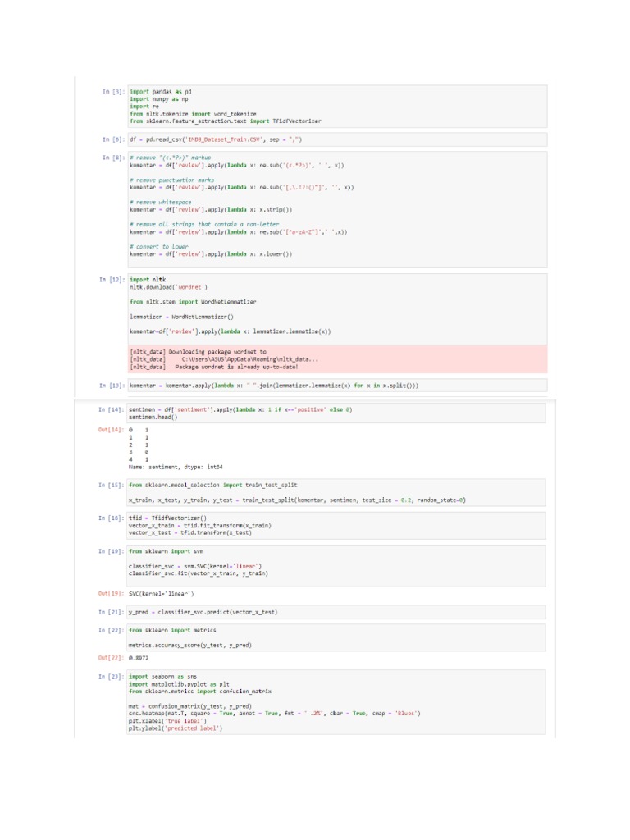This screenshot has width=630, height=840.
Task: Click the SVC(kernel='linear') output text
Action: pyautogui.click(x=162, y=594)
